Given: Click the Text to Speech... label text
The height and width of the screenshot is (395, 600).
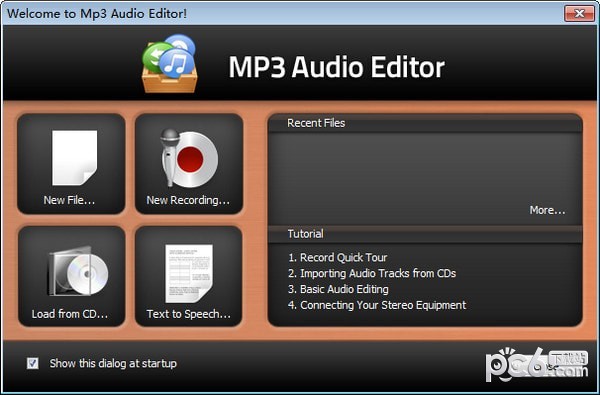Looking at the screenshot, I should (x=189, y=314).
